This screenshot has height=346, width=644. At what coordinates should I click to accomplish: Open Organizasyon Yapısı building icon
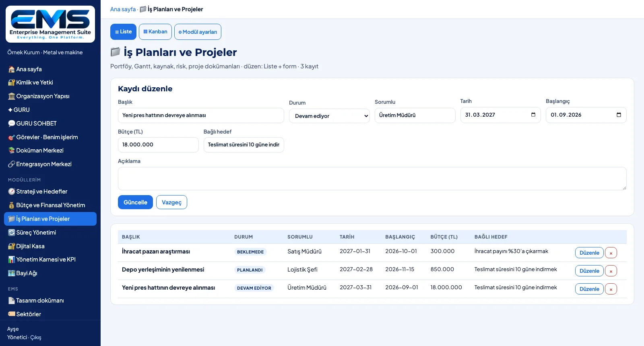click(12, 96)
